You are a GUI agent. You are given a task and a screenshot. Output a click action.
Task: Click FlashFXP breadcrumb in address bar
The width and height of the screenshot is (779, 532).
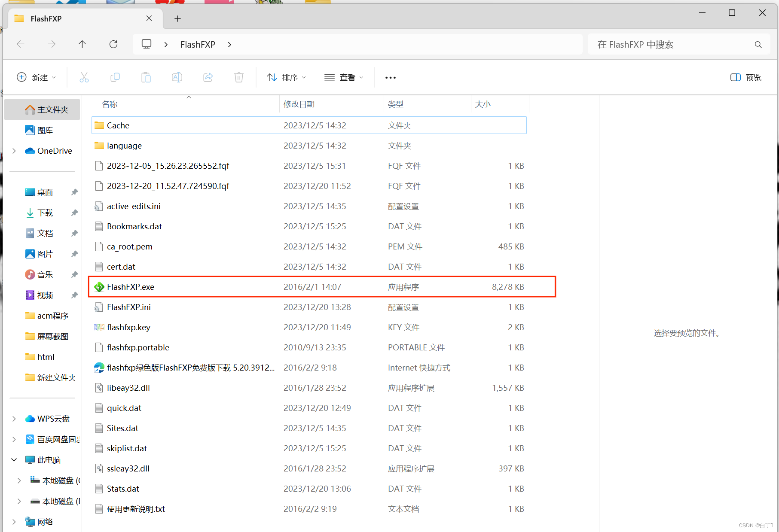point(198,45)
